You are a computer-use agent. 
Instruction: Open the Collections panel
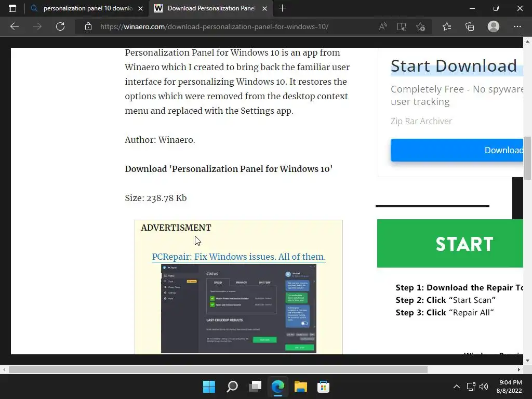pos(470,26)
